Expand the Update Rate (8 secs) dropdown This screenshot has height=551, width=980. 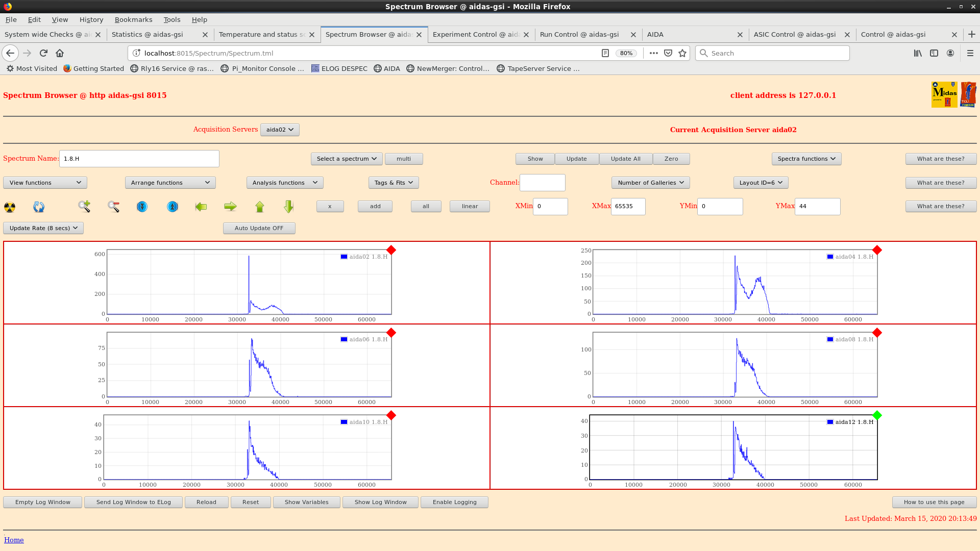click(43, 228)
